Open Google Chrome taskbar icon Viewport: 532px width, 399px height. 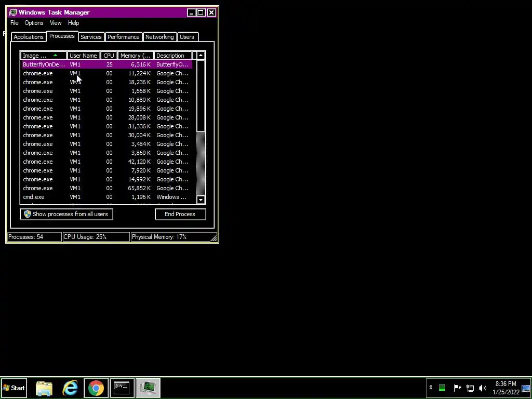click(96, 388)
